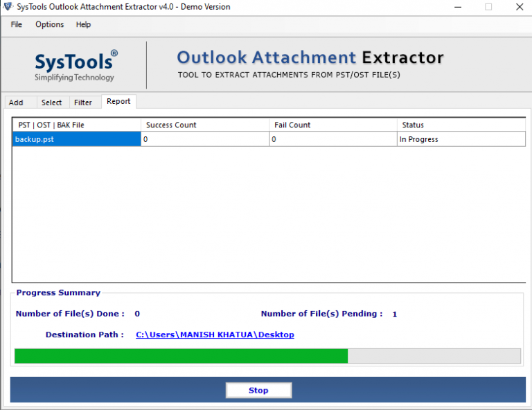Click the In Progress status cell
Viewport: 532px width, 410px height.
click(x=461, y=139)
